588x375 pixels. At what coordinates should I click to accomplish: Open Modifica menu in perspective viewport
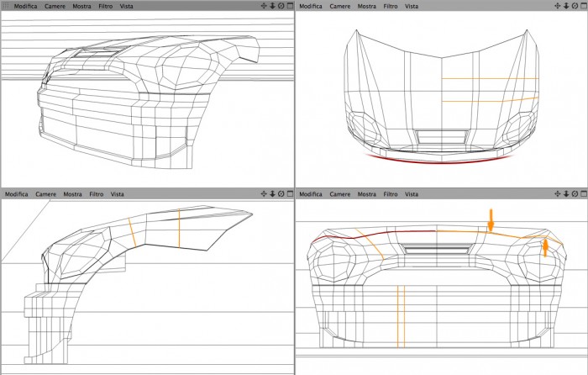[x=25, y=7]
